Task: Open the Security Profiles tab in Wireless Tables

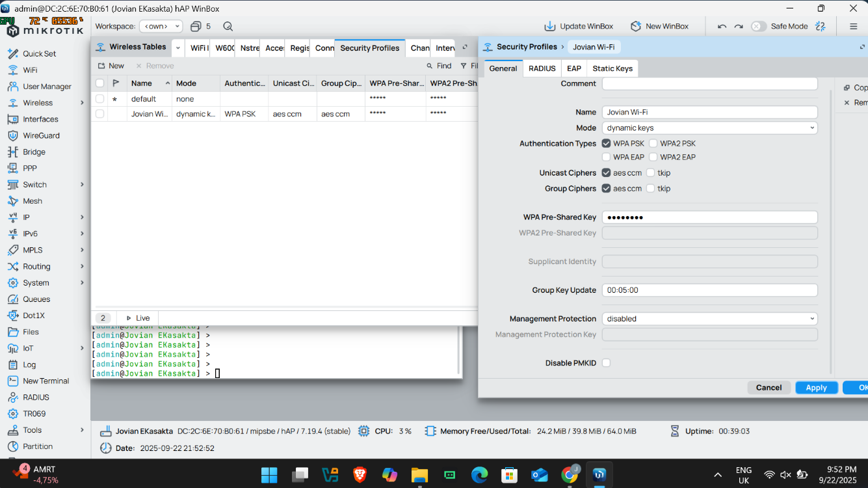Action: [x=369, y=48]
